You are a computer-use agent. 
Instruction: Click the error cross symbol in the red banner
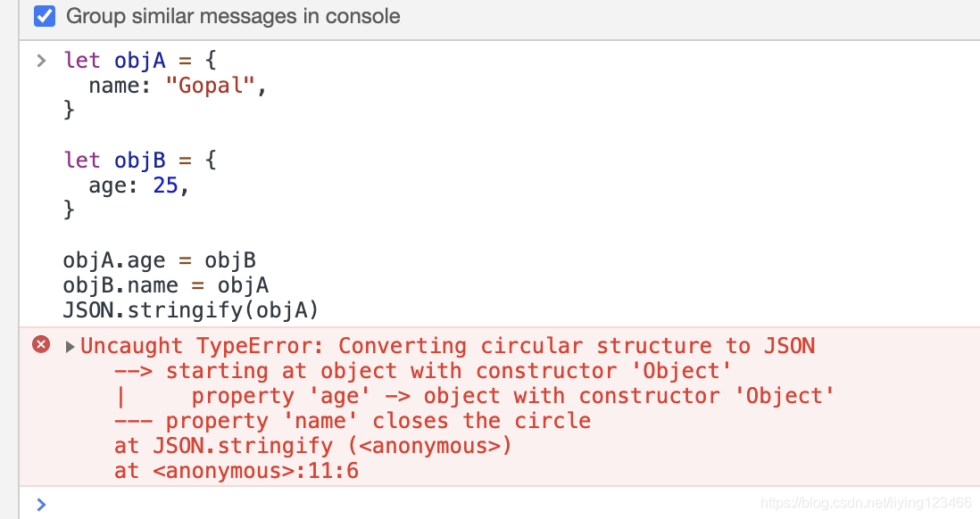click(x=40, y=345)
